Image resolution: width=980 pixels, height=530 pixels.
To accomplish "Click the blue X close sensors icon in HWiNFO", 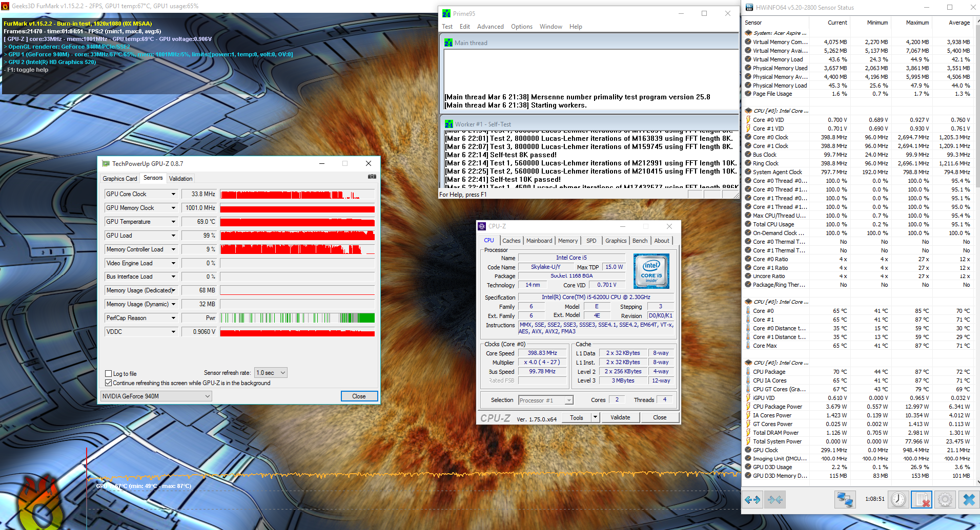I will (969, 500).
